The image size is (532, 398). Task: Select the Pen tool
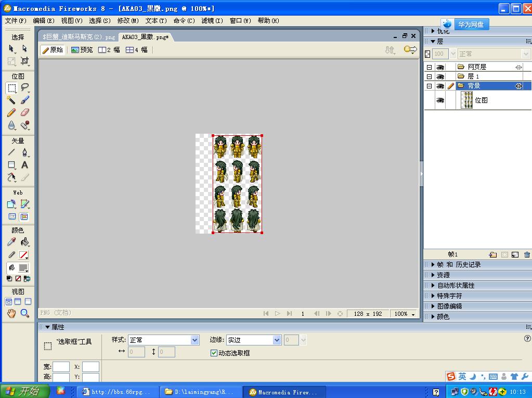[25, 152]
